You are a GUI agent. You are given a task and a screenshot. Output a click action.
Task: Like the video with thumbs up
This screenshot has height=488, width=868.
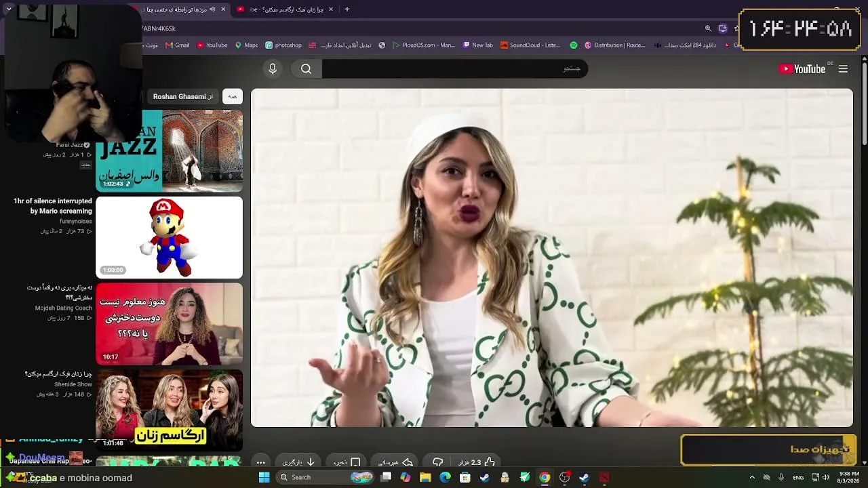pos(477,462)
